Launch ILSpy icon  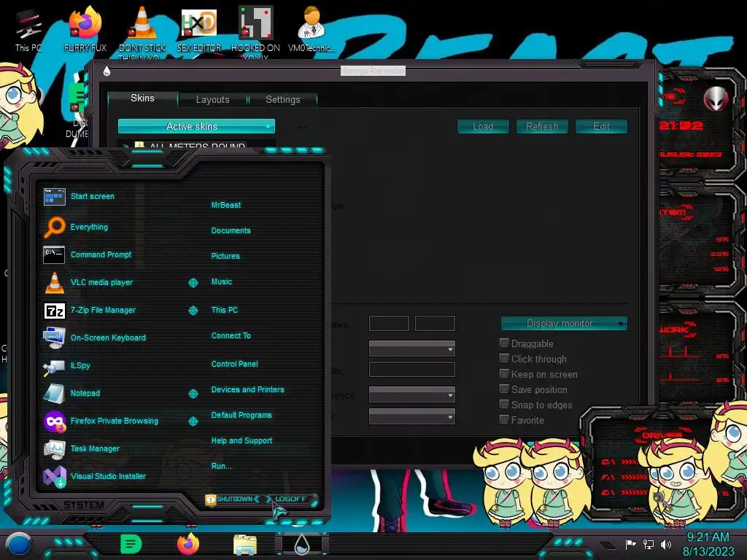[54, 366]
